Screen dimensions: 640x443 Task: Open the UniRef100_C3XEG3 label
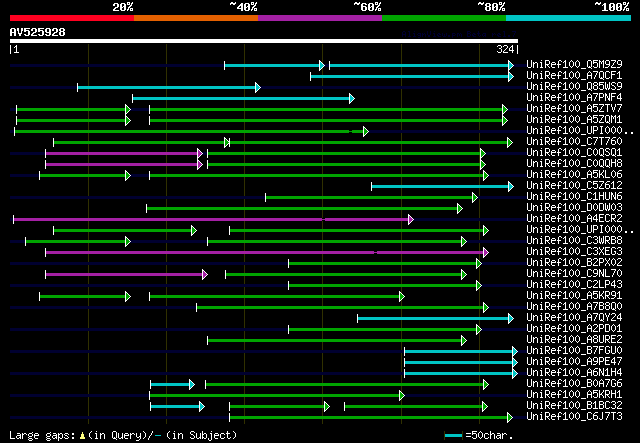click(x=574, y=252)
